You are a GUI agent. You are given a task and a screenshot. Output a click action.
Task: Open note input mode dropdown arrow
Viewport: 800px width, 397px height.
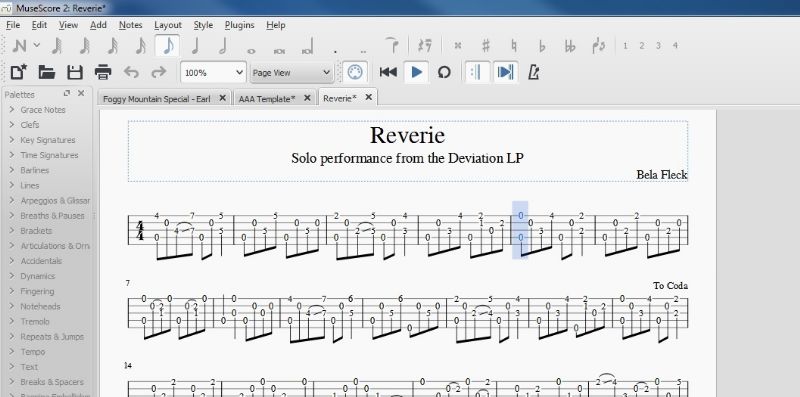coord(37,45)
